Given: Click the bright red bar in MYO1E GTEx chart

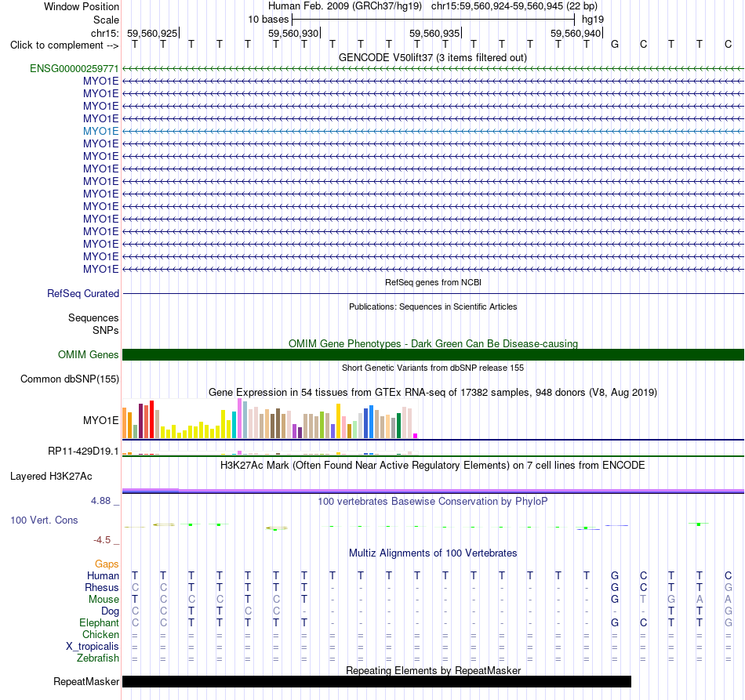Looking at the screenshot, I should pyautogui.click(x=151, y=419).
